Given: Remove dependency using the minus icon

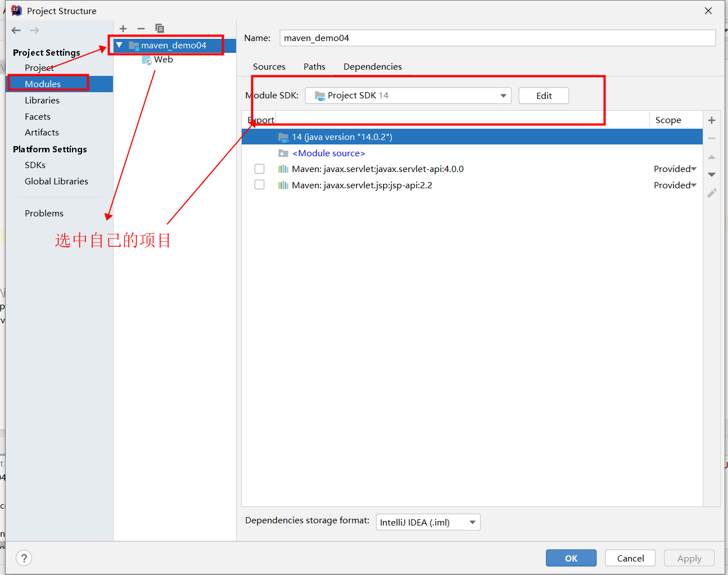Looking at the screenshot, I should tap(712, 138).
